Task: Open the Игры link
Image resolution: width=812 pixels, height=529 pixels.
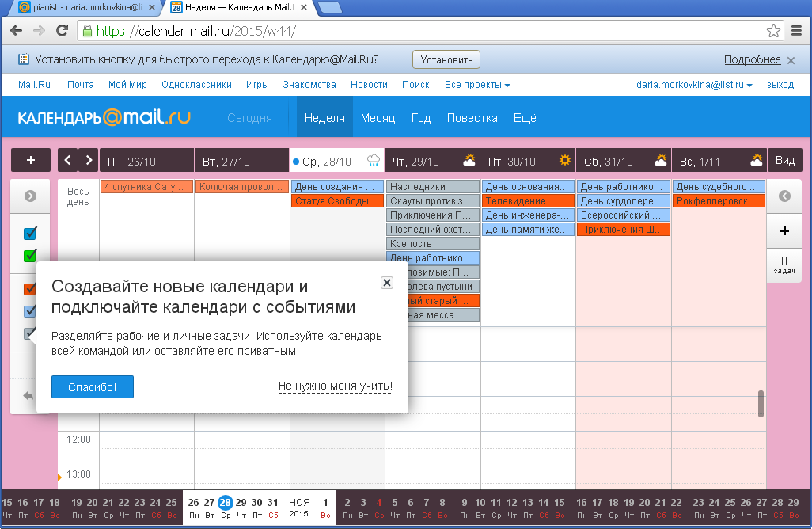Action: (x=257, y=85)
